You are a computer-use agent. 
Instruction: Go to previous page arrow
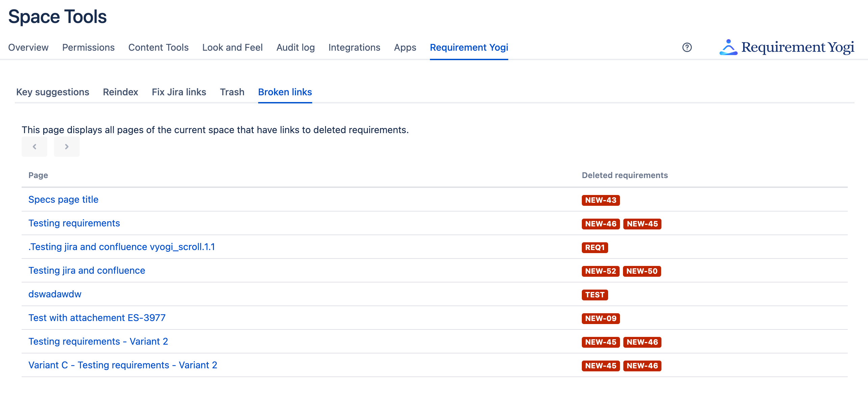coord(34,147)
